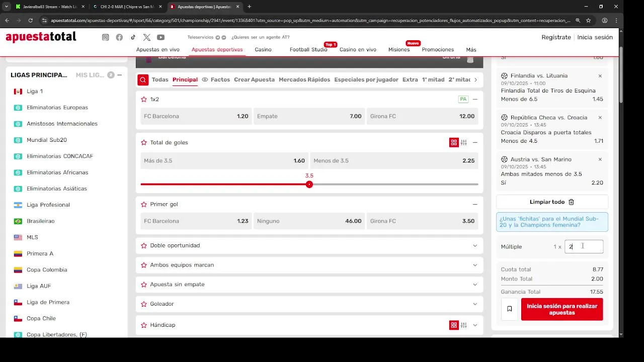The image size is (644, 362).
Task: Bookmark this page with the star icon
Action: (588, 21)
